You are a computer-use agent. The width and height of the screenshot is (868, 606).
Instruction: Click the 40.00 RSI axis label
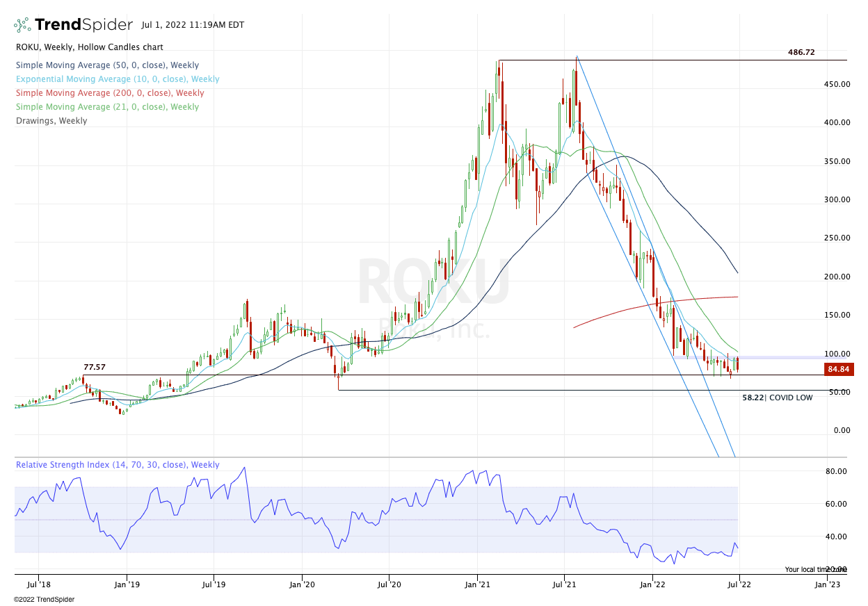click(837, 537)
